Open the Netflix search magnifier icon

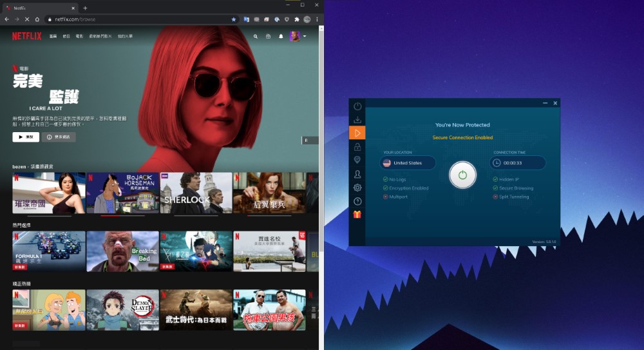click(256, 37)
